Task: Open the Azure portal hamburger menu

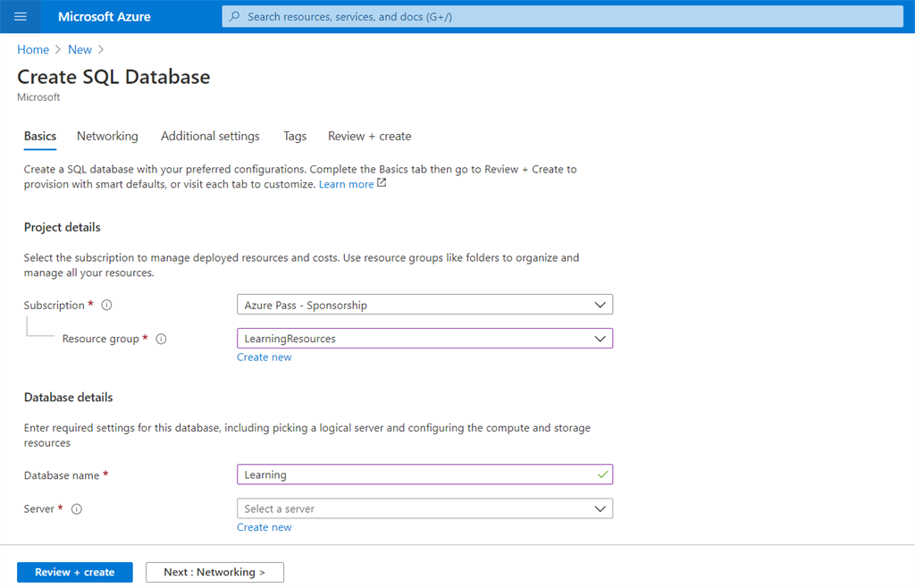Action: (20, 16)
